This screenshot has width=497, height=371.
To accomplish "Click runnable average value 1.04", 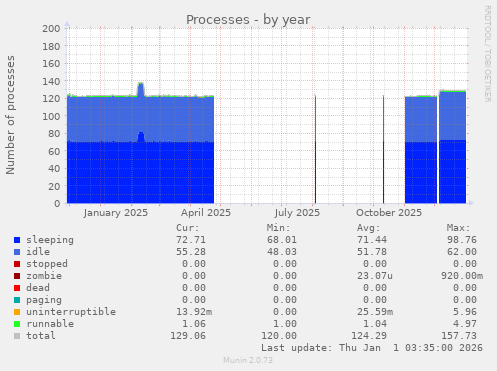I will click(x=375, y=324).
